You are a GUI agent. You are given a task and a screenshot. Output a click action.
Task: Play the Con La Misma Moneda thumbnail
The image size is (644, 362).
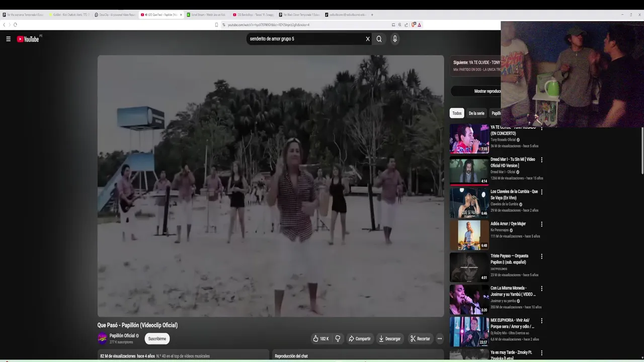[x=469, y=300]
